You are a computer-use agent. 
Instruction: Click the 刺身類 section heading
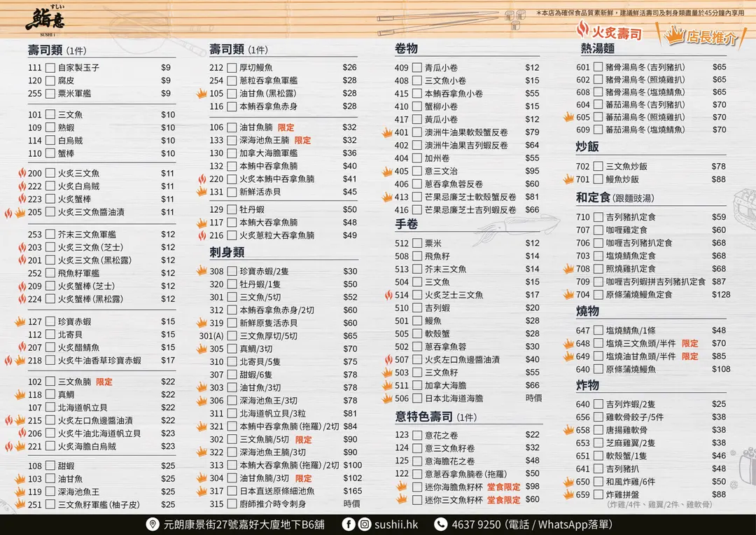227,252
